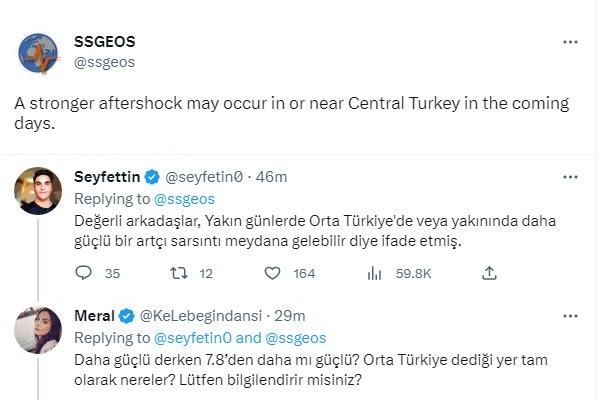Image resolution: width=606 pixels, height=400 pixels.
Task: Open the more options menu on SSGEOS tweet
Action: [571, 43]
